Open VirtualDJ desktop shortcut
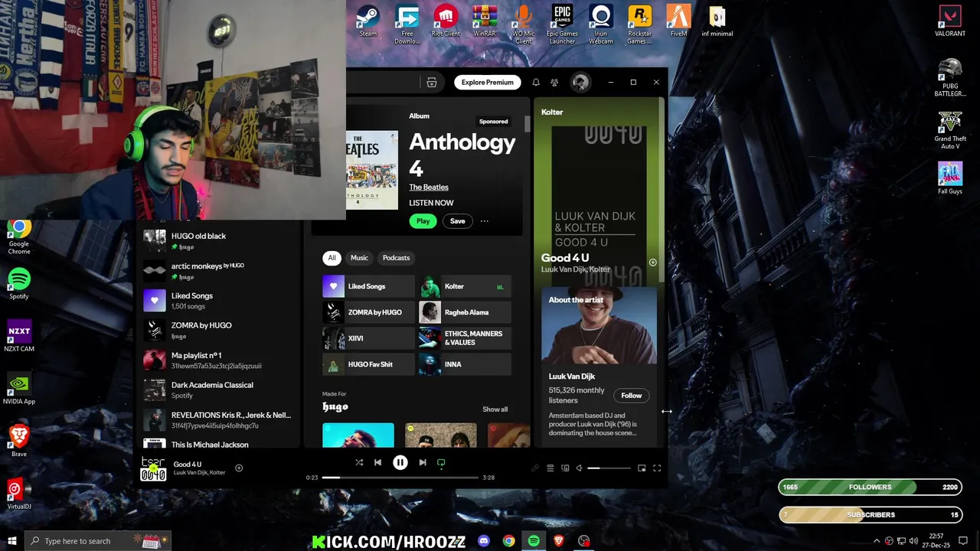The width and height of the screenshot is (980, 551). pos(19,494)
